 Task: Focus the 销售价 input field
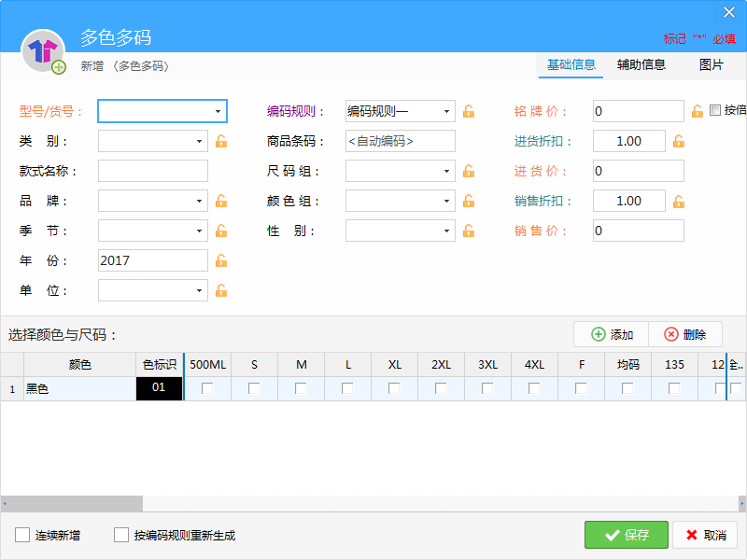click(639, 231)
